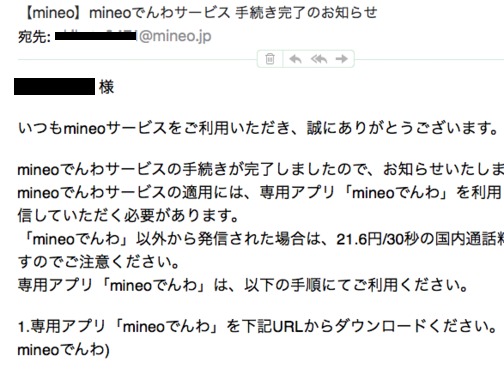Forward this email with the right arrow
This screenshot has width=504, height=380.
pyautogui.click(x=342, y=59)
